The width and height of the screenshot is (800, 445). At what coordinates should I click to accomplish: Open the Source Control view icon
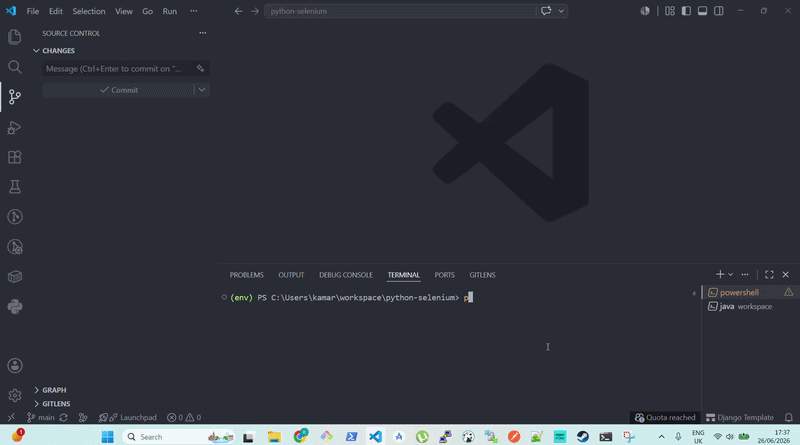(15, 97)
